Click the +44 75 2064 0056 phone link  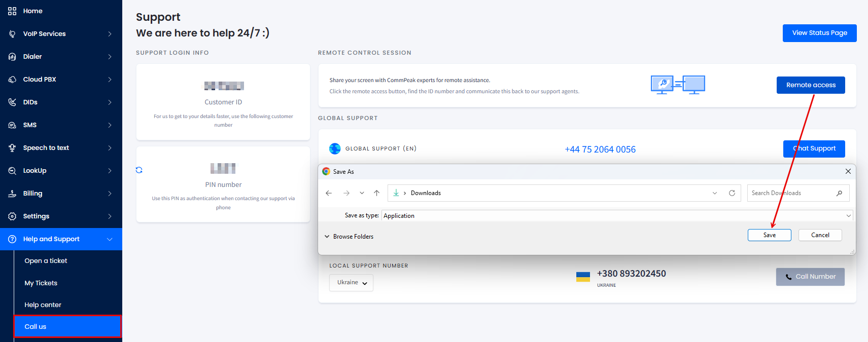[x=600, y=149]
